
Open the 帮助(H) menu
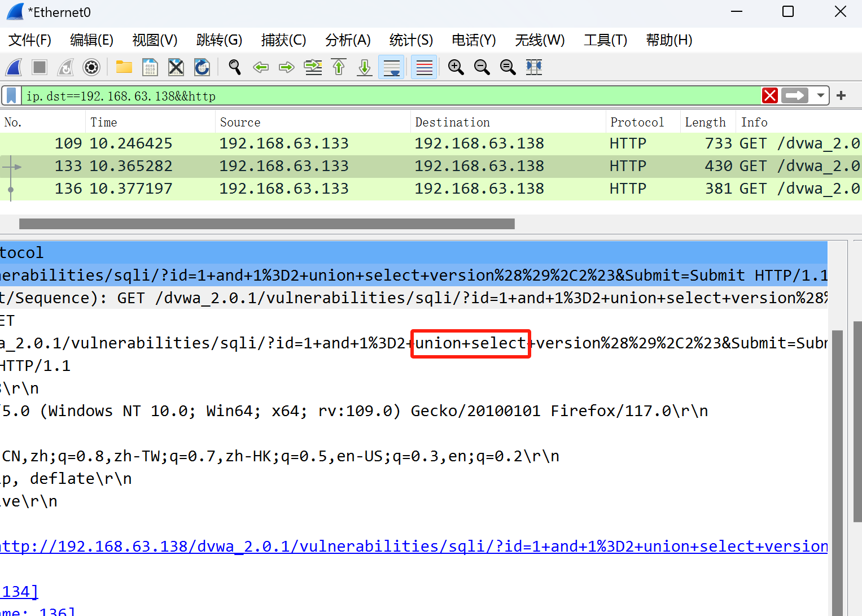pyautogui.click(x=669, y=40)
